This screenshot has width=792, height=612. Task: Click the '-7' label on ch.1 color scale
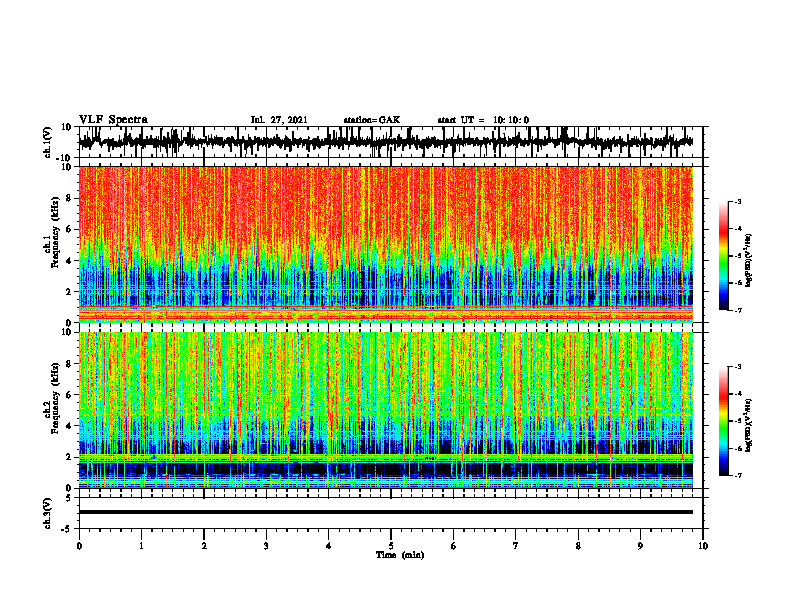pos(737,310)
